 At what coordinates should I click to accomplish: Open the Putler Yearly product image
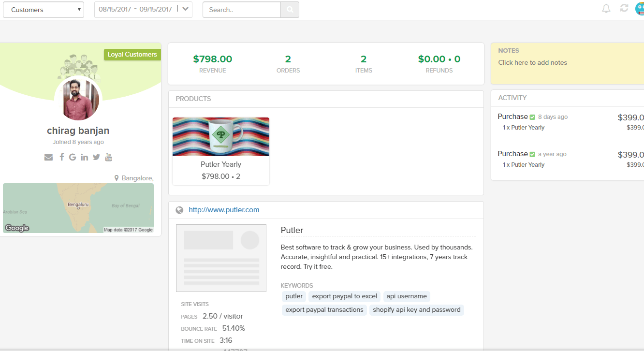pyautogui.click(x=221, y=137)
